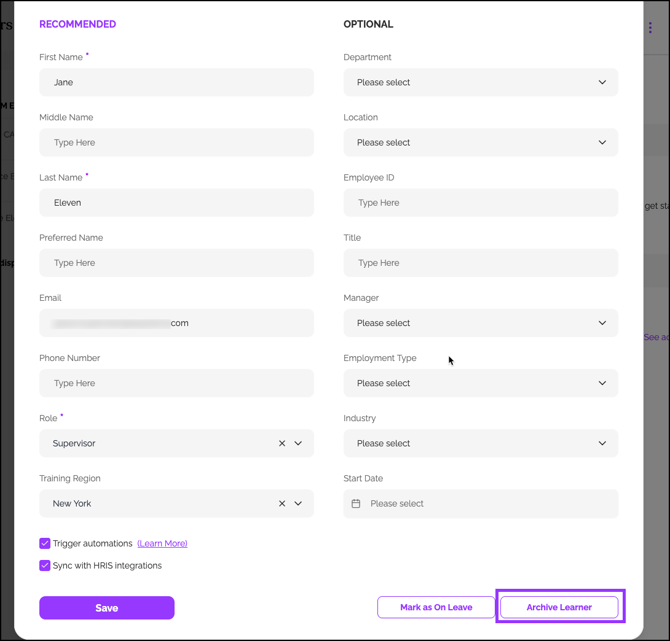Focus the Employee ID input field
Screen dimensions: 670x641
coord(480,202)
